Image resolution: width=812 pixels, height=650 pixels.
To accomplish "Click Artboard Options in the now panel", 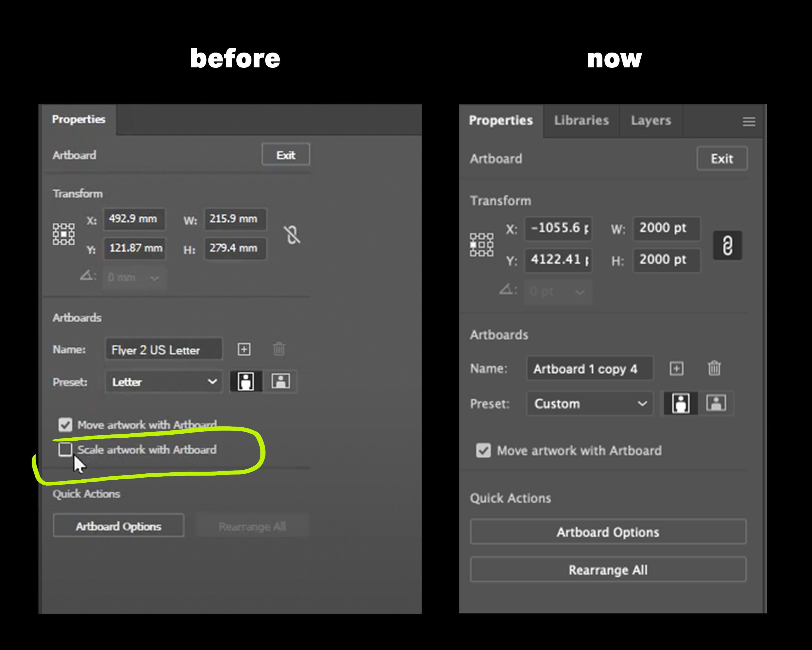I will pyautogui.click(x=608, y=532).
